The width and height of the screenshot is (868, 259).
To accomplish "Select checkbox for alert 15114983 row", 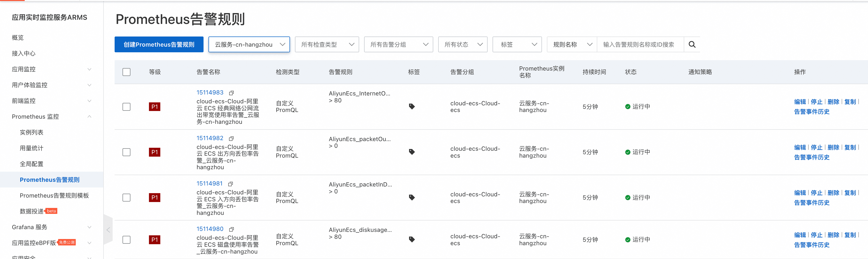I will (126, 107).
